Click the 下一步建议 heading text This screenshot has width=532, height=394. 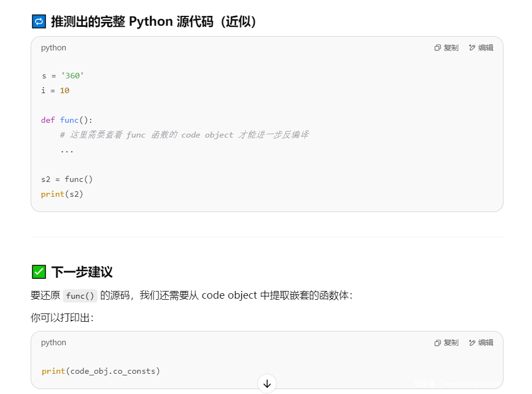82,272
